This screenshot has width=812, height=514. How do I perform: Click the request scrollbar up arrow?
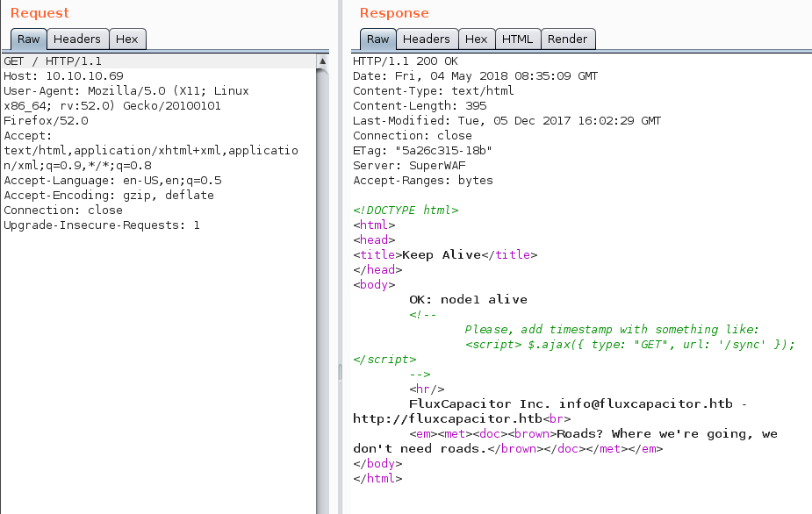(x=322, y=61)
